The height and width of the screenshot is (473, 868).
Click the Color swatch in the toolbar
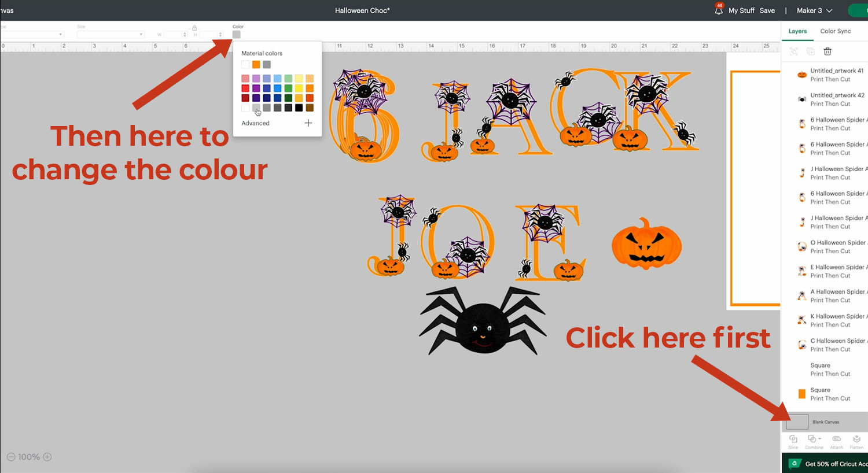pyautogui.click(x=236, y=35)
